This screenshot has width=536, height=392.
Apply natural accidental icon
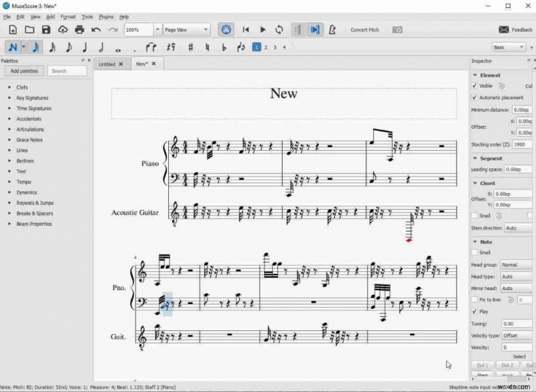[207, 47]
